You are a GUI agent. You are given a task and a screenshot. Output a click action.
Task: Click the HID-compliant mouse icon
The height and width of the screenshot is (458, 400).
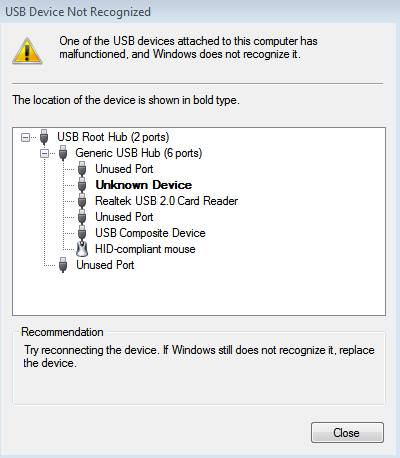(x=82, y=249)
